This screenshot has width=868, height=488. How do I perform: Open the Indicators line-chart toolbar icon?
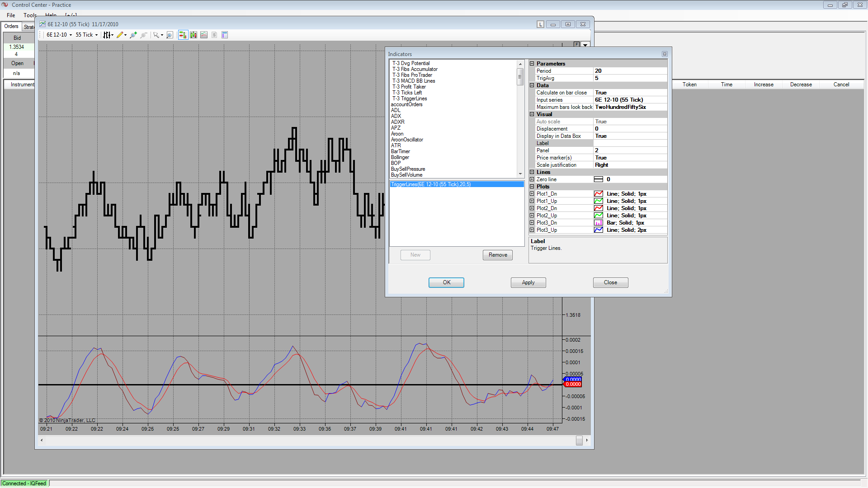[x=204, y=35]
